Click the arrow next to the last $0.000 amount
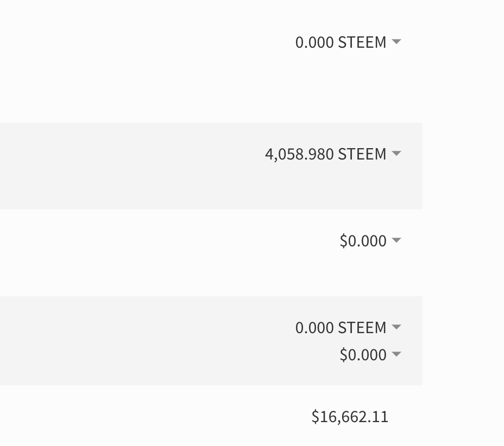 coord(396,354)
